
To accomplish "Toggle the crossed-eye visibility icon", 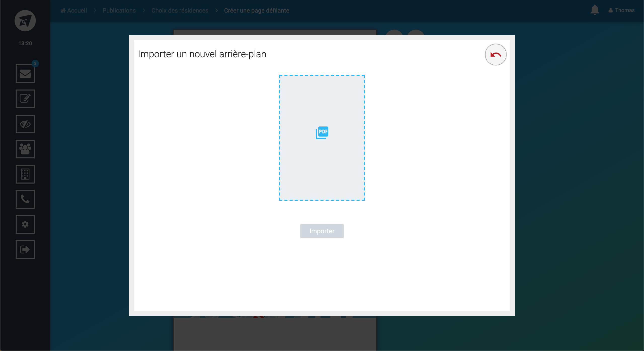I will click(25, 124).
